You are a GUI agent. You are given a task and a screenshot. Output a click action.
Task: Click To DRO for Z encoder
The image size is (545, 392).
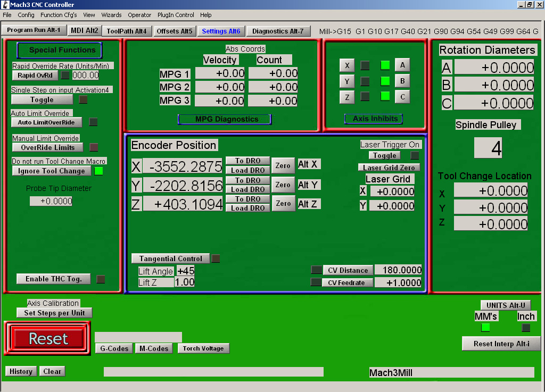(248, 198)
